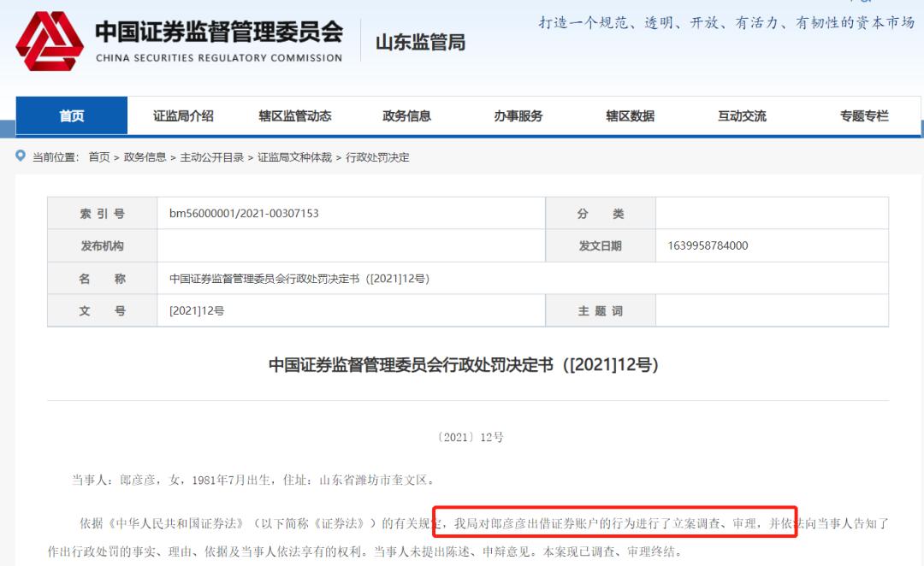Open the 首页 navigation tab

click(x=71, y=116)
